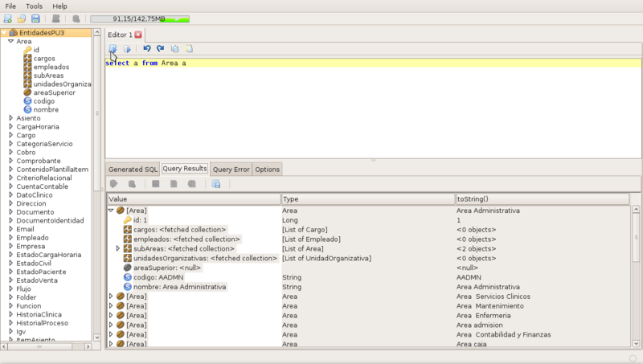Viewport: 643px width, 364px height.
Task: Select the Folder entity in the tree
Action: click(x=27, y=297)
